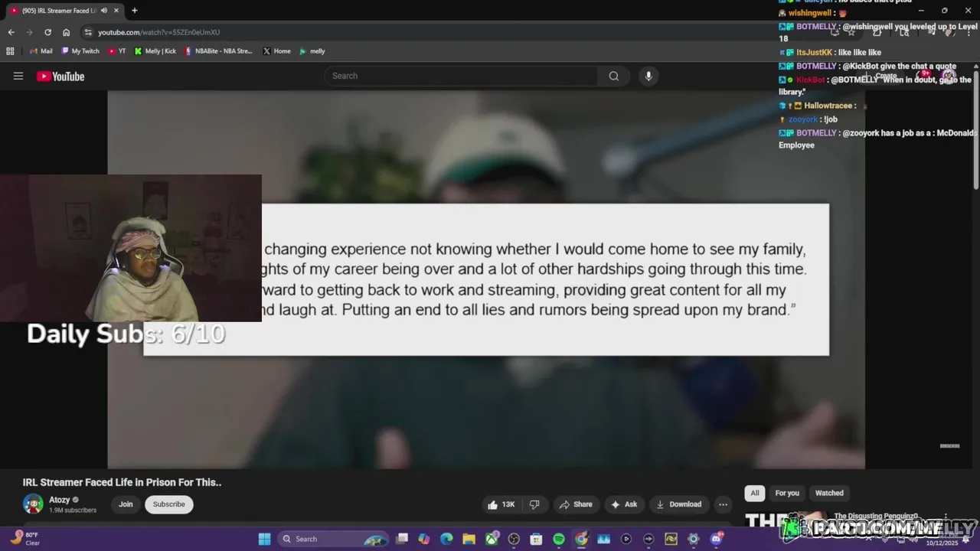
Task: Go to YouTube home via logo
Action: pyautogui.click(x=60, y=76)
